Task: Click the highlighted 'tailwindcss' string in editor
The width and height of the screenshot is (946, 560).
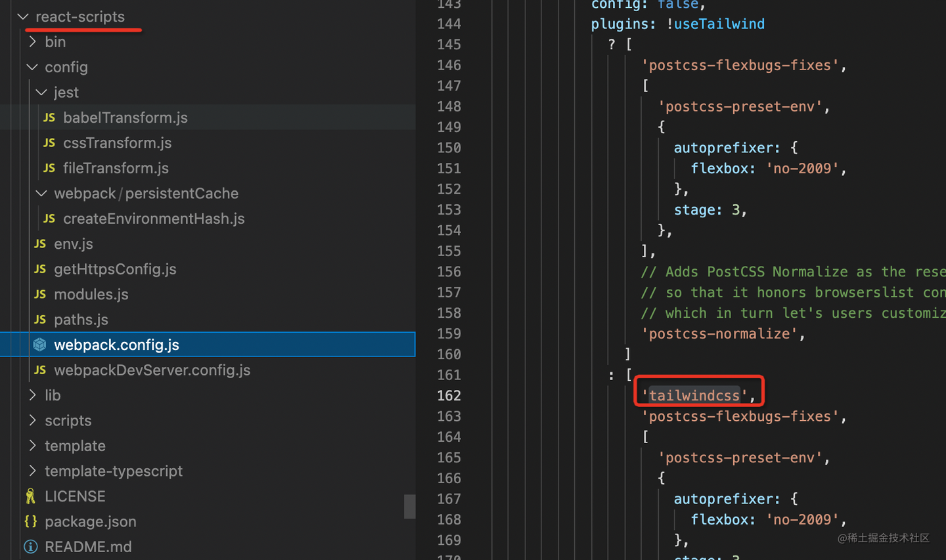Action: [694, 396]
